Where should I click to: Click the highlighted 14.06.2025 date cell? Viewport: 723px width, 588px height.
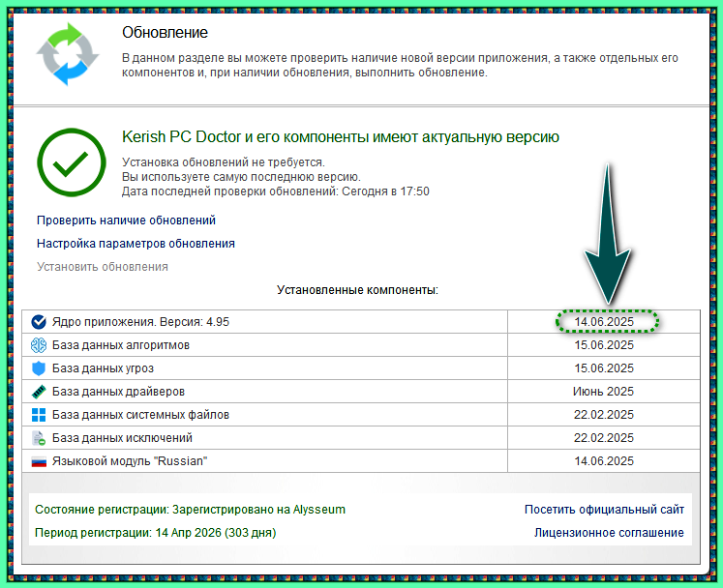[604, 322]
